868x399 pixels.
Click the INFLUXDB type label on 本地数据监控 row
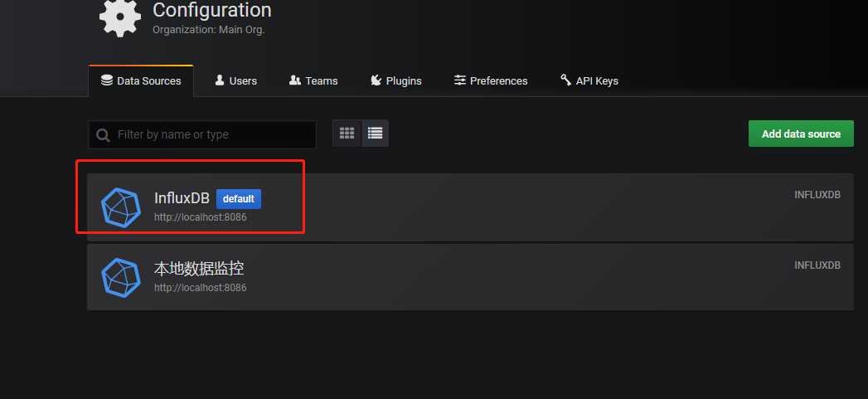click(817, 265)
